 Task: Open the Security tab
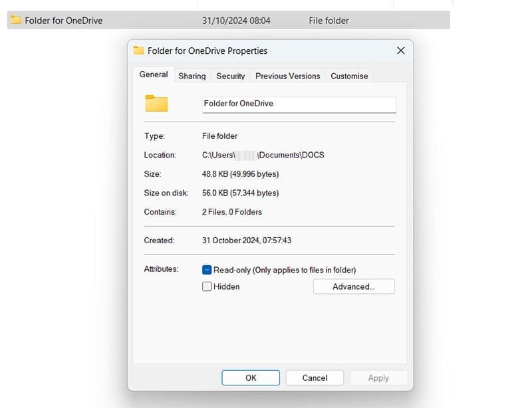pyautogui.click(x=231, y=76)
